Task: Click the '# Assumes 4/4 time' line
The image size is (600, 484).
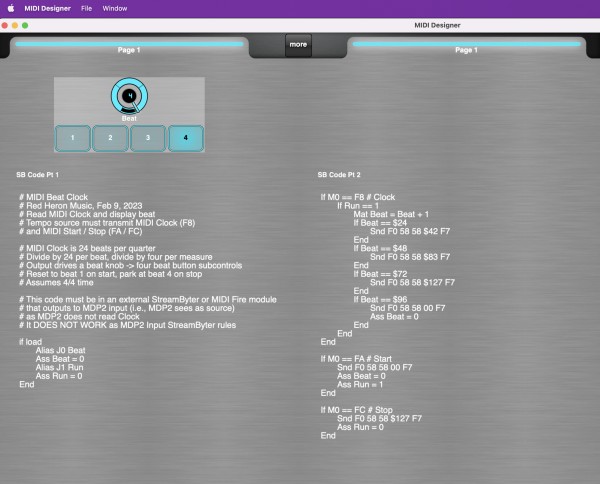Action: click(x=56, y=283)
